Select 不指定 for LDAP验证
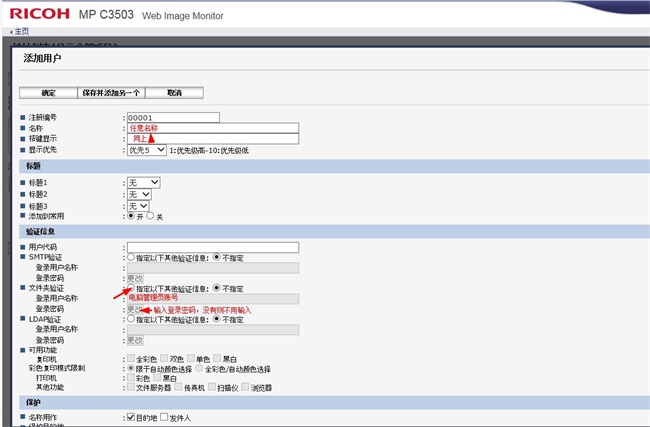This screenshot has height=427, width=650. [215, 319]
